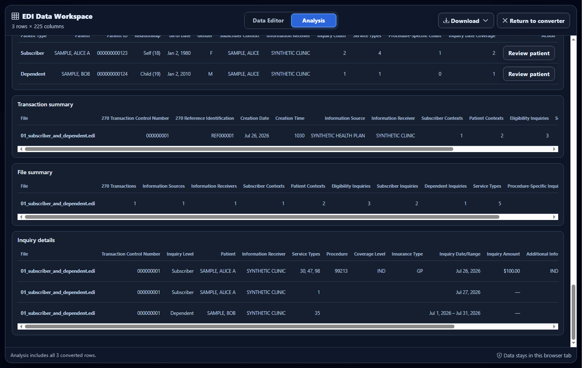Click the page scrollbar up arrow
The height and width of the screenshot is (368, 588).
coord(574,39)
